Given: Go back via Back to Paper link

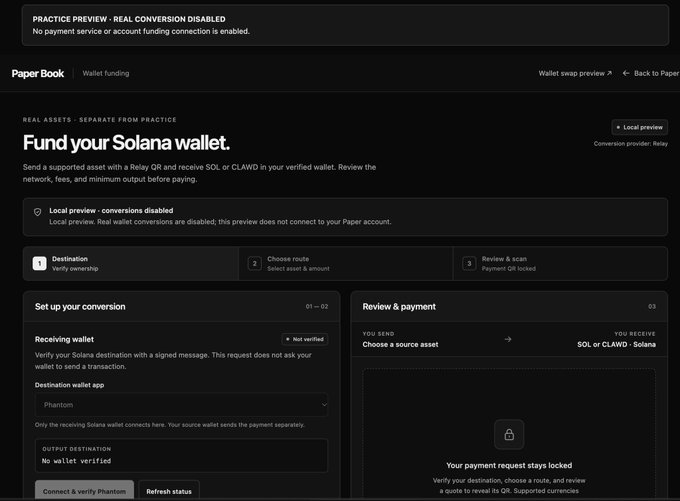Looking at the screenshot, I should pos(651,73).
